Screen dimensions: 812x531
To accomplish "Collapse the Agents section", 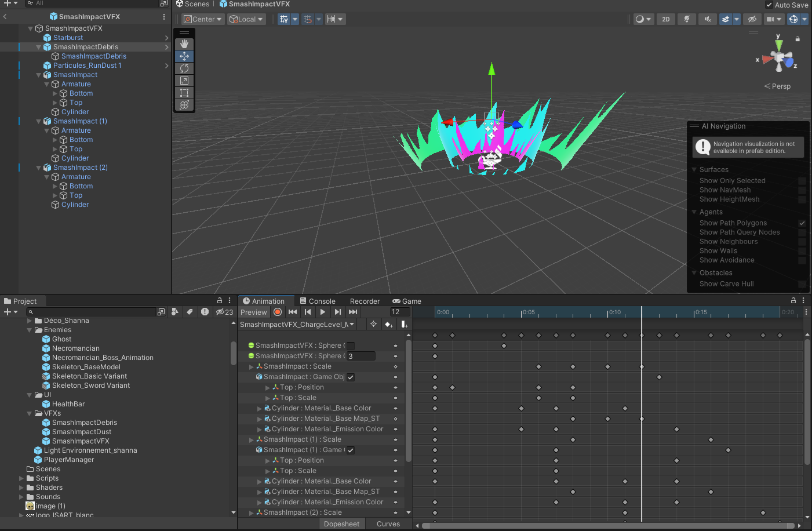I will 694,212.
